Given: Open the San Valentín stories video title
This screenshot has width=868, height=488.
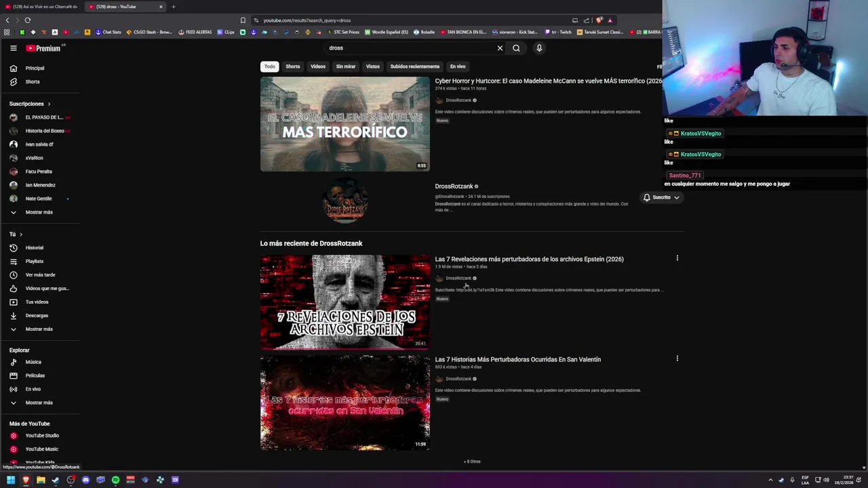Looking at the screenshot, I should coord(517,359).
